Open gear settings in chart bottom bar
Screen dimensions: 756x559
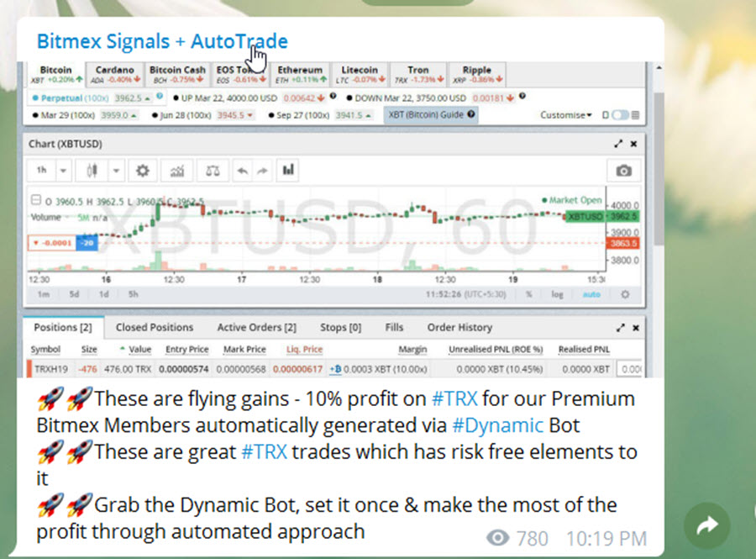(x=625, y=294)
